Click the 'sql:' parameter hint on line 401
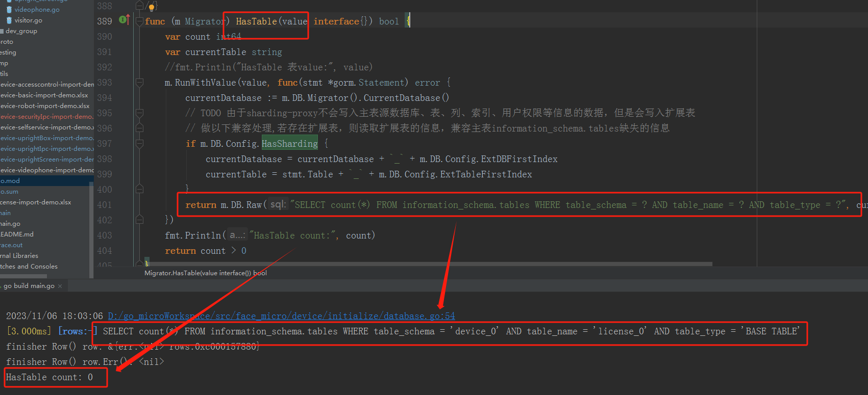This screenshot has height=395, width=868. (278, 204)
